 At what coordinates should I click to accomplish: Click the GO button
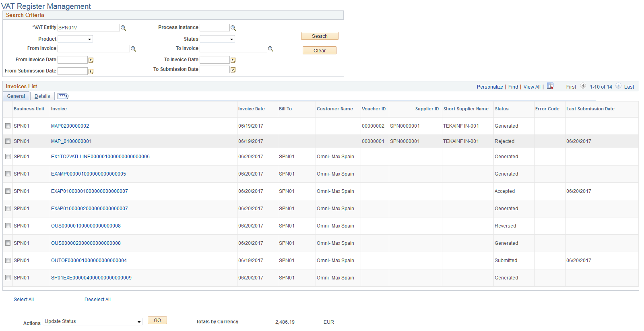pos(157,320)
